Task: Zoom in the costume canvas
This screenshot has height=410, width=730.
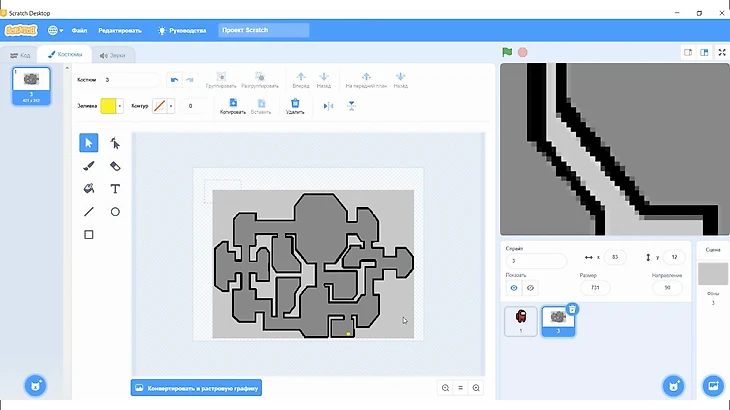Action: tap(476, 388)
